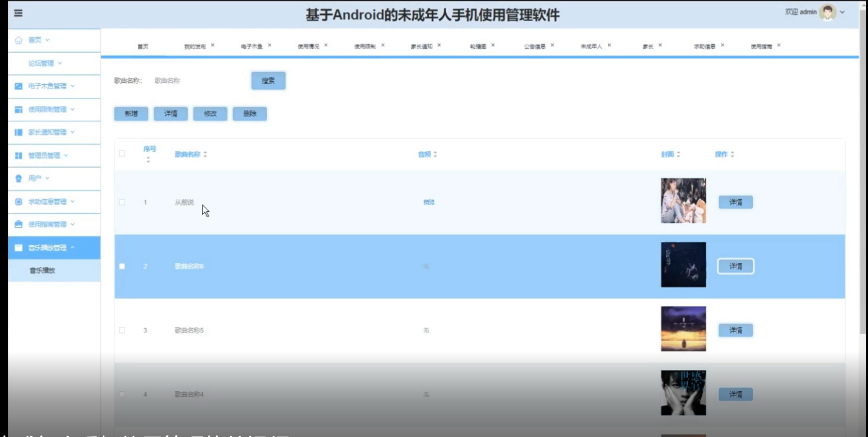Switch to the 公告信息 tab
Viewport: 868px width, 437px height.
click(535, 45)
